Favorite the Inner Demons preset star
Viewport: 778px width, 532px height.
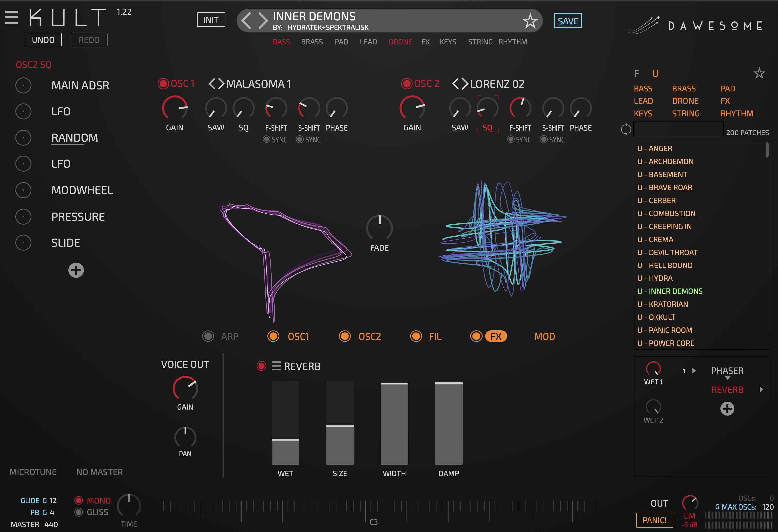point(530,21)
